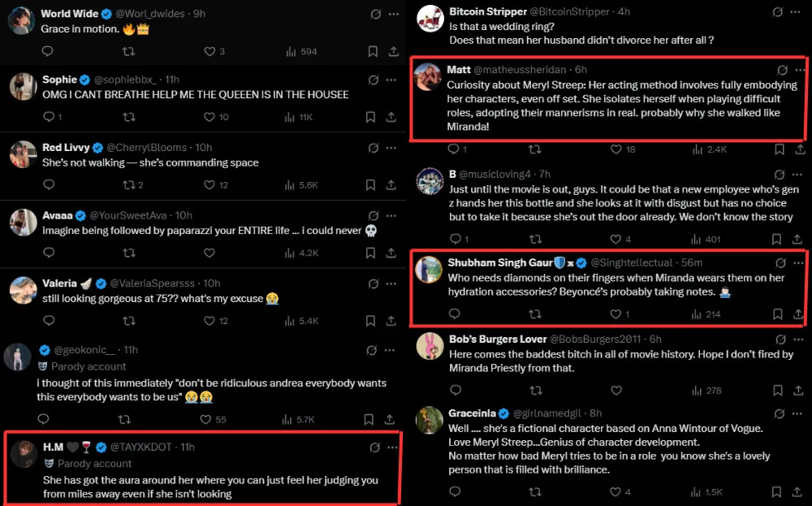
Task: Open more options on Sophie's tweet
Action: click(391, 80)
